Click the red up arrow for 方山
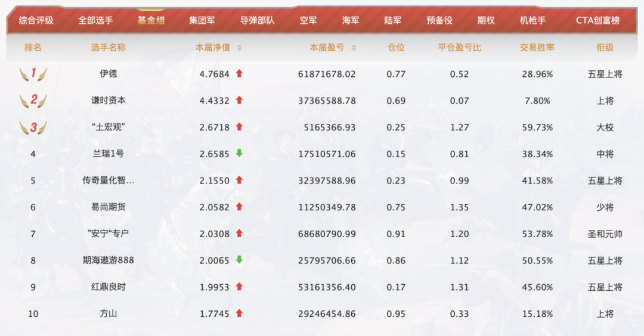 click(x=240, y=313)
